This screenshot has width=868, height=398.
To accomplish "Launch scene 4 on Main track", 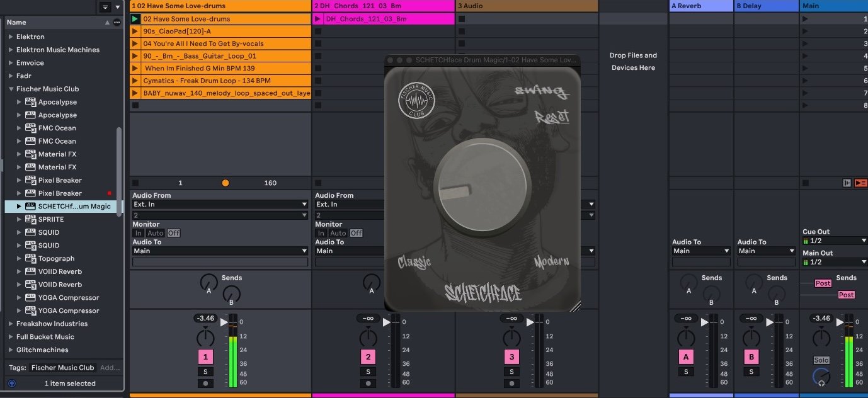I will 805,56.
